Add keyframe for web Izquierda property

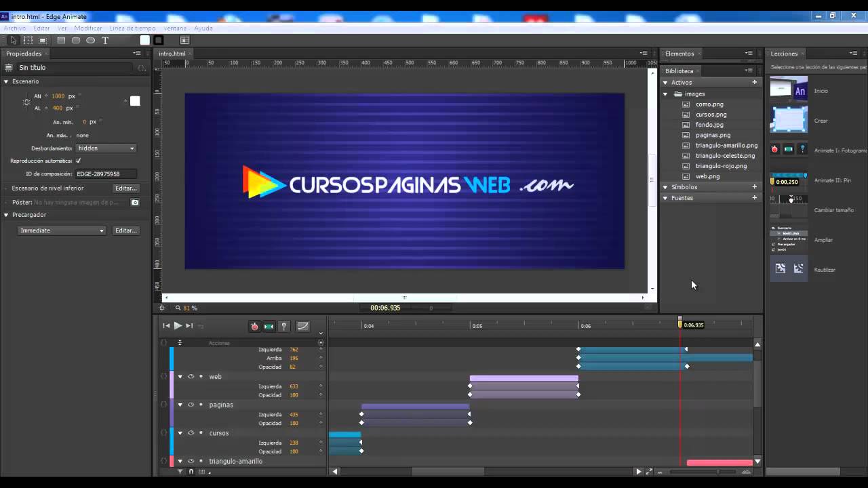click(x=321, y=386)
